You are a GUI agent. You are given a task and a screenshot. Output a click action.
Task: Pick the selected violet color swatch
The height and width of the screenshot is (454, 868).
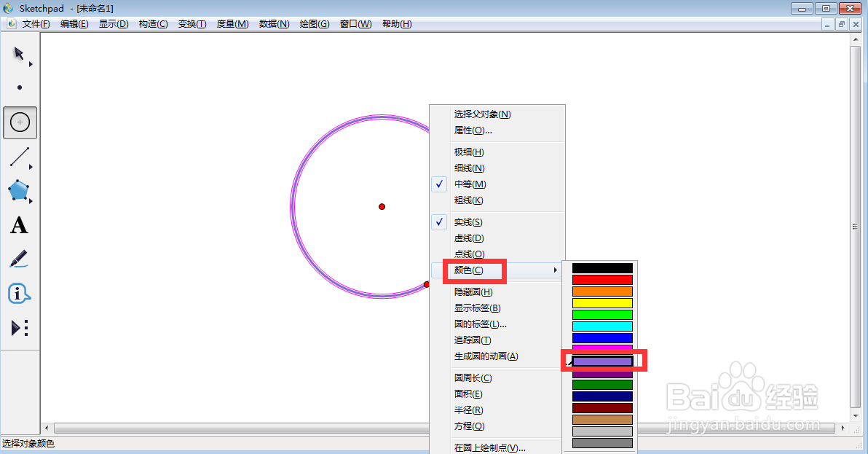[x=602, y=361]
